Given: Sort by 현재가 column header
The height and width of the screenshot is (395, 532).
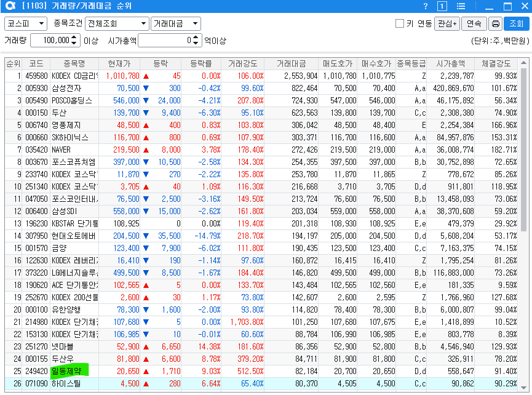Looking at the screenshot, I should pos(119,63).
